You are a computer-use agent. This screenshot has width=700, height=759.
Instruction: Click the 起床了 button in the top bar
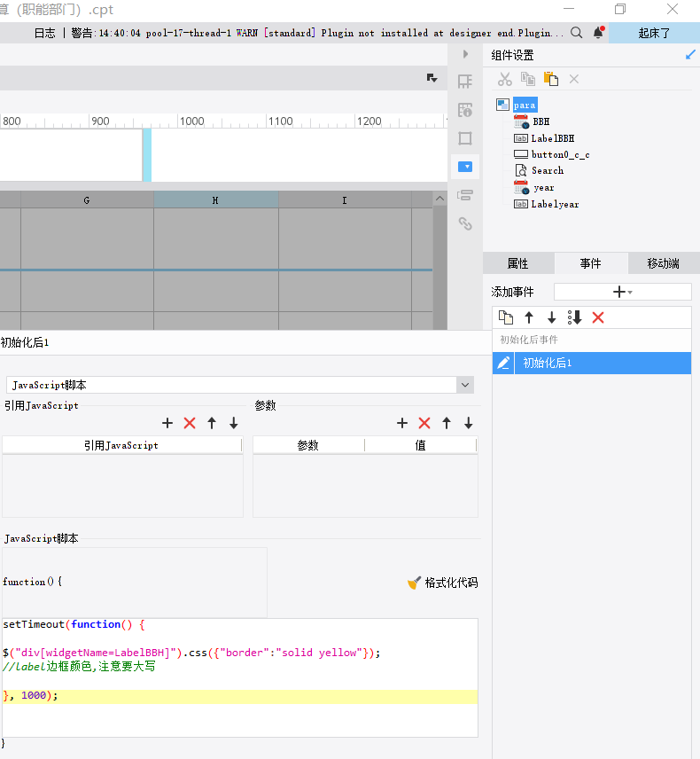pos(654,33)
